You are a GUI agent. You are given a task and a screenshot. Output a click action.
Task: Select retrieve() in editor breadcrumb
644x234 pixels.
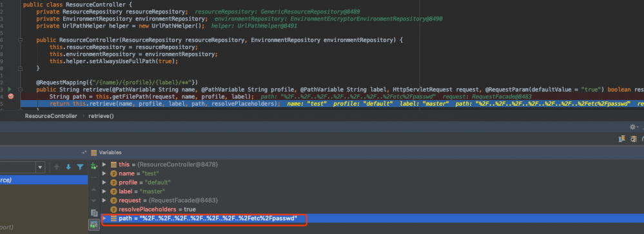point(101,116)
